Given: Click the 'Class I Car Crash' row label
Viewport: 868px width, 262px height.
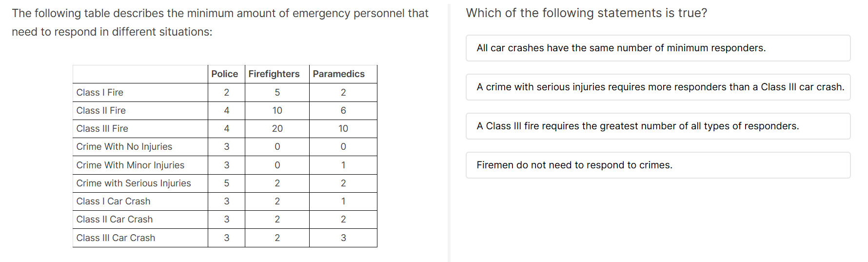Looking at the screenshot, I should click(114, 201).
